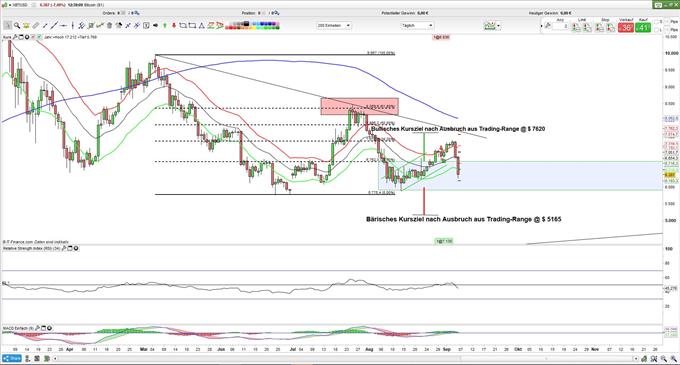Select the short line drawing tool

(45, 26)
